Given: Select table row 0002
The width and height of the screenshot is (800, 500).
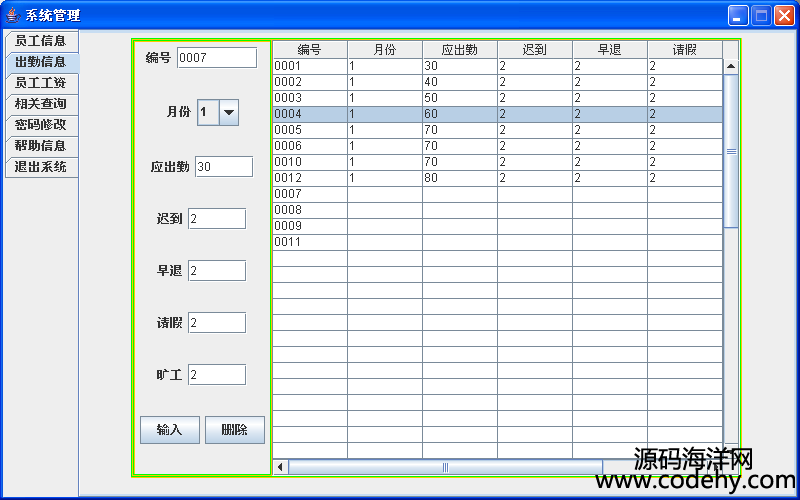Looking at the screenshot, I should pyautogui.click(x=497, y=82).
